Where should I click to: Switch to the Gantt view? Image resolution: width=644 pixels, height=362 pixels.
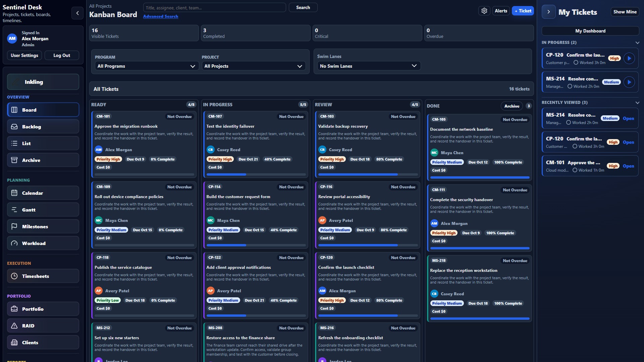[x=43, y=210]
